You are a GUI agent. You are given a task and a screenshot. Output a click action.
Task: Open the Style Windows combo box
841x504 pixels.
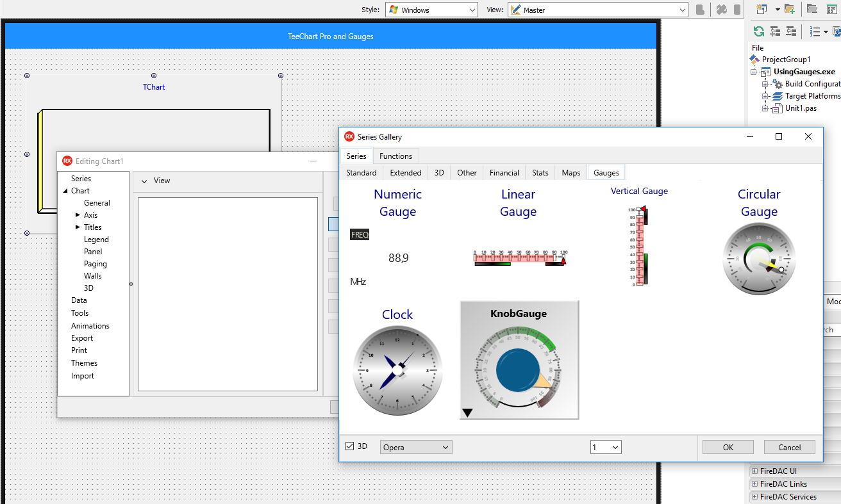pos(431,10)
